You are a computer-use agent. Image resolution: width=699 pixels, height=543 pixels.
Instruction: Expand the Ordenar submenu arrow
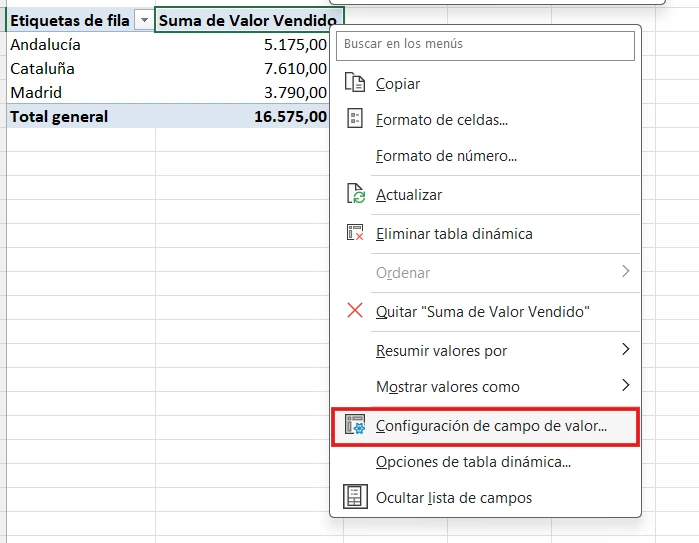pyautogui.click(x=625, y=271)
